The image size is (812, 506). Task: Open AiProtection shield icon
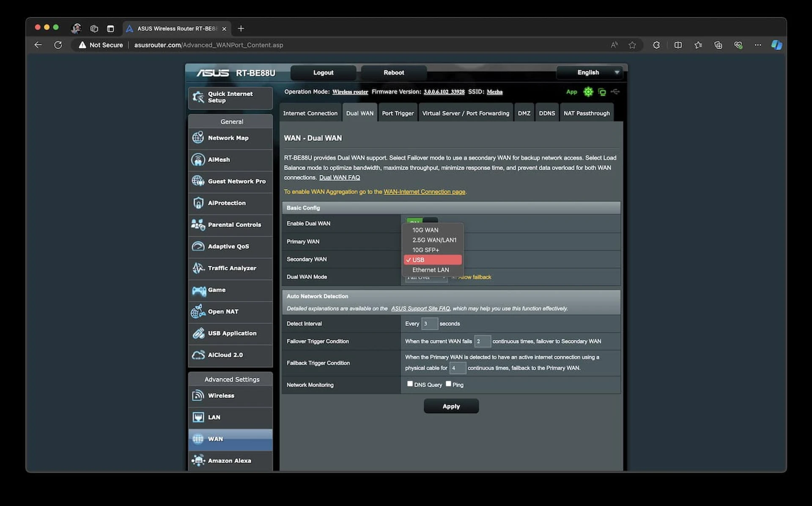coord(198,203)
